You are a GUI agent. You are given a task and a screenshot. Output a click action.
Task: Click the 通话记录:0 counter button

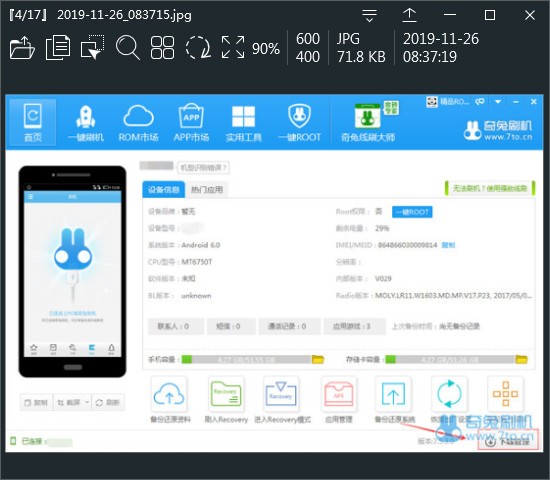coord(289,326)
